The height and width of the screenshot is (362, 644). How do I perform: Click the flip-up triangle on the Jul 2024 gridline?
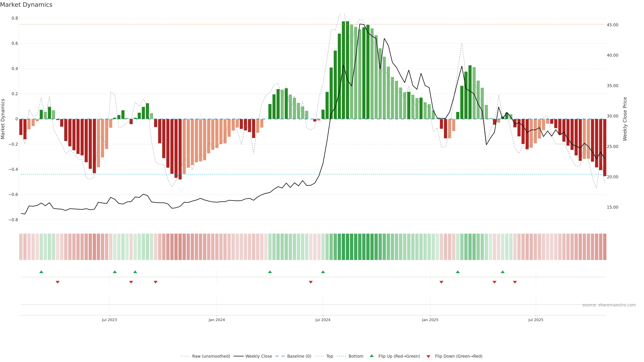[323, 272]
